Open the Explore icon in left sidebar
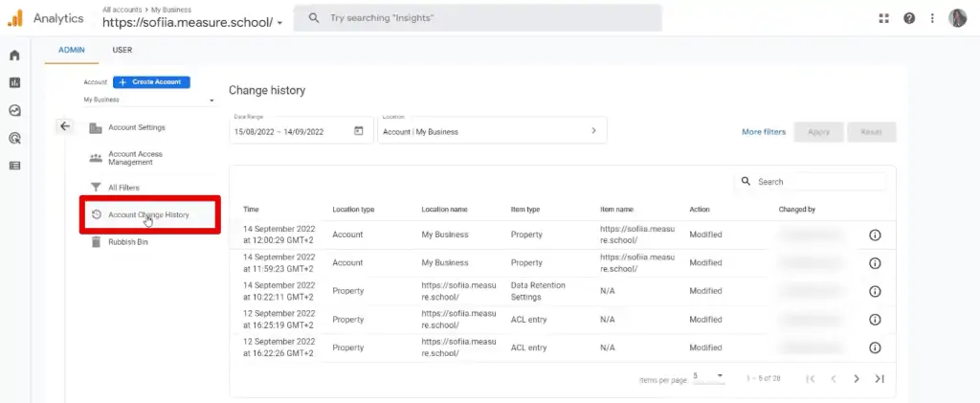980x403 pixels. pos(14,111)
